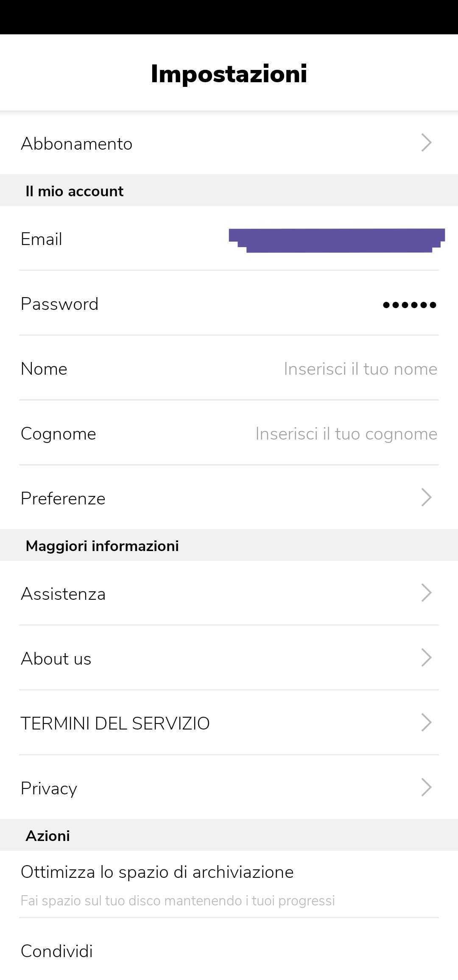Viewport: 458px width, 980px height.
Task: Tap the TERMINI DEL SERVIZIO chevron arrow
Action: click(x=426, y=722)
